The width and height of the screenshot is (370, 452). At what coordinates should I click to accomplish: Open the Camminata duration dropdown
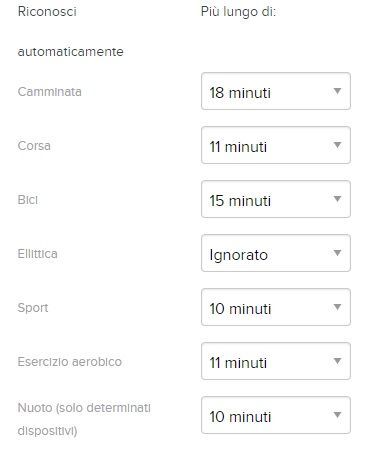pyautogui.click(x=276, y=91)
